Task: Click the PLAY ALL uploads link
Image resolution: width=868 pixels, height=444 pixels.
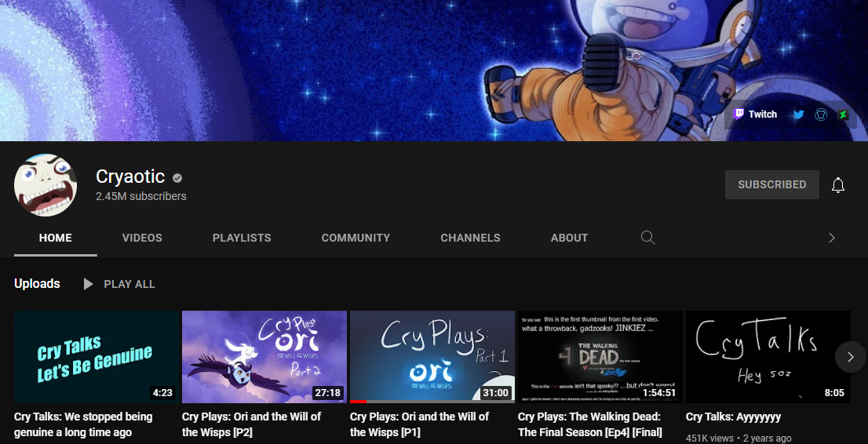Action: click(x=129, y=284)
